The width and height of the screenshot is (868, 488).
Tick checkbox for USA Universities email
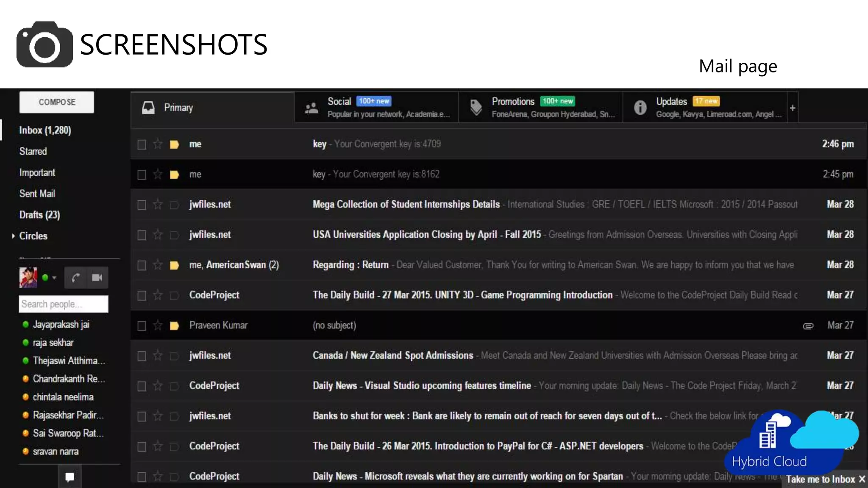click(142, 235)
